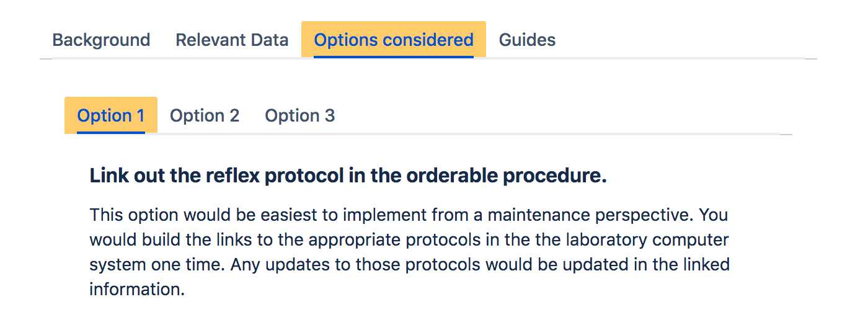Image resolution: width=868 pixels, height=325 pixels.
Task: Open the Relevant Data tab
Action: tap(232, 40)
